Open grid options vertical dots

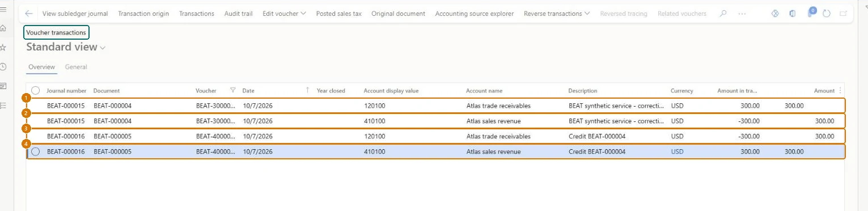pyautogui.click(x=840, y=90)
